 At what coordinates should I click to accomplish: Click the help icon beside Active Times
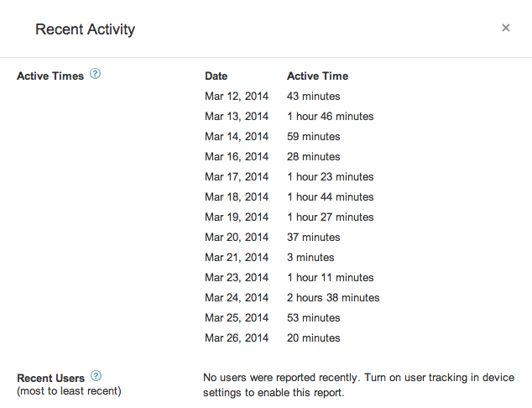coord(96,75)
